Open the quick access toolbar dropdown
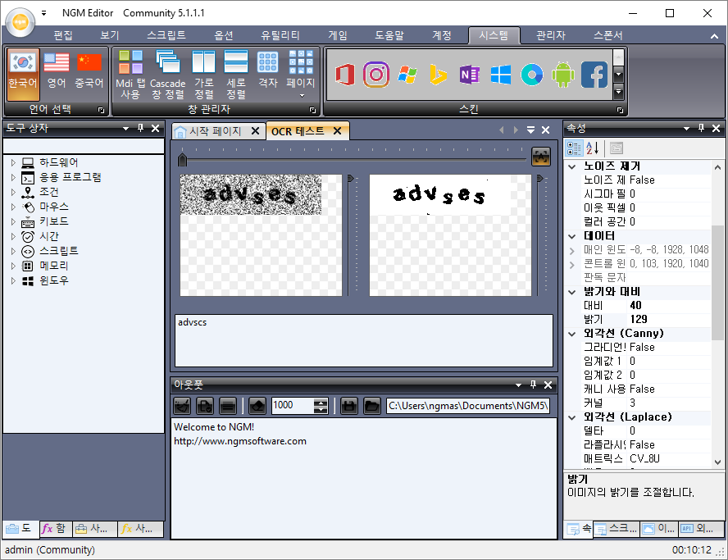The height and width of the screenshot is (560, 728). click(43, 13)
